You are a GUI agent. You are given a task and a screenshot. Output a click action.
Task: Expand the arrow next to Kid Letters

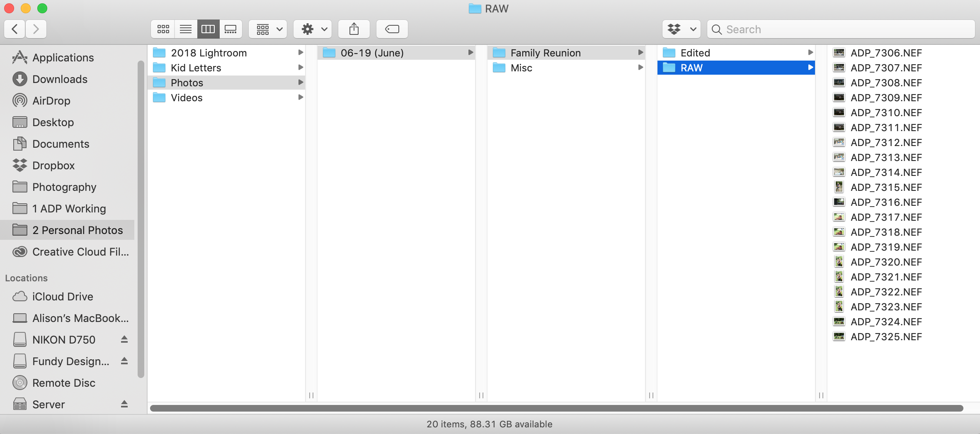[301, 68]
